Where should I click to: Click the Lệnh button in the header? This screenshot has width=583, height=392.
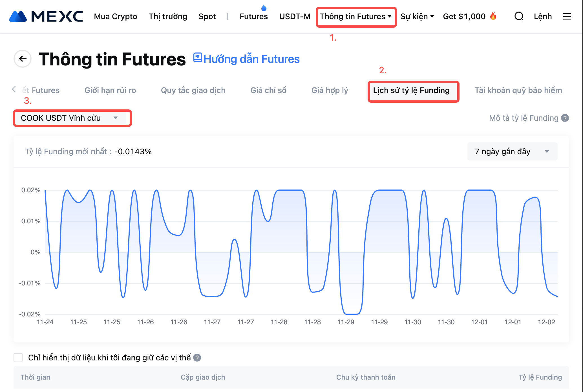(x=543, y=16)
